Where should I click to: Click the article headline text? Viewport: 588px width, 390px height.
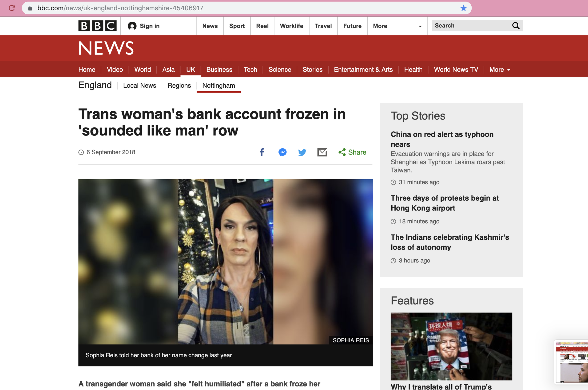[x=212, y=122]
